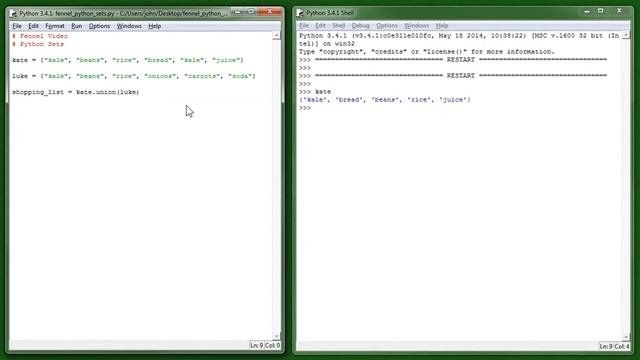The width and height of the screenshot is (640, 360).
Task: Click the Python Shell title bar icon
Action: tap(300, 13)
